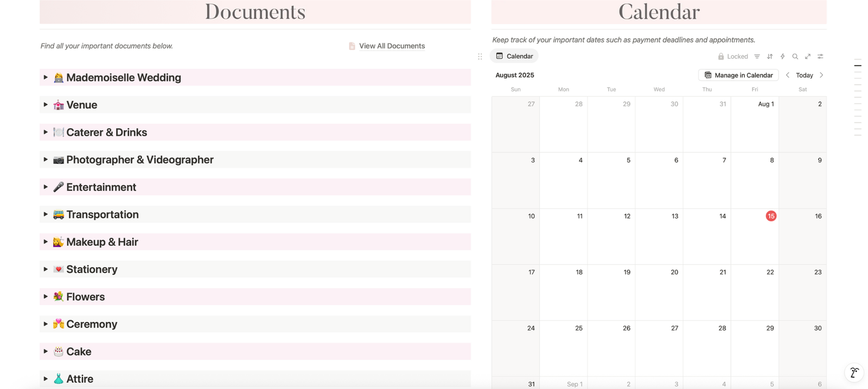Open calendar as full page icon
868x389 pixels.
(808, 56)
